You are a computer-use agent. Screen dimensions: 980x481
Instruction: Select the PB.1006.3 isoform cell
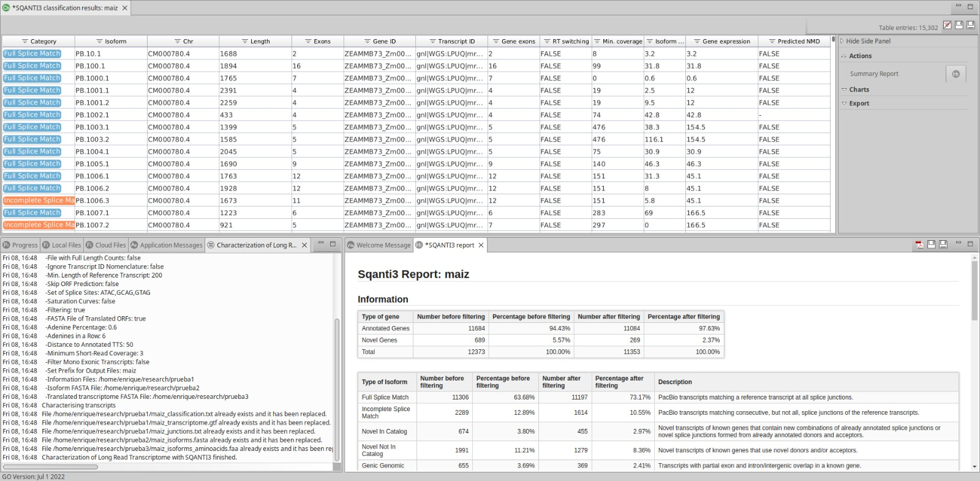click(x=110, y=201)
